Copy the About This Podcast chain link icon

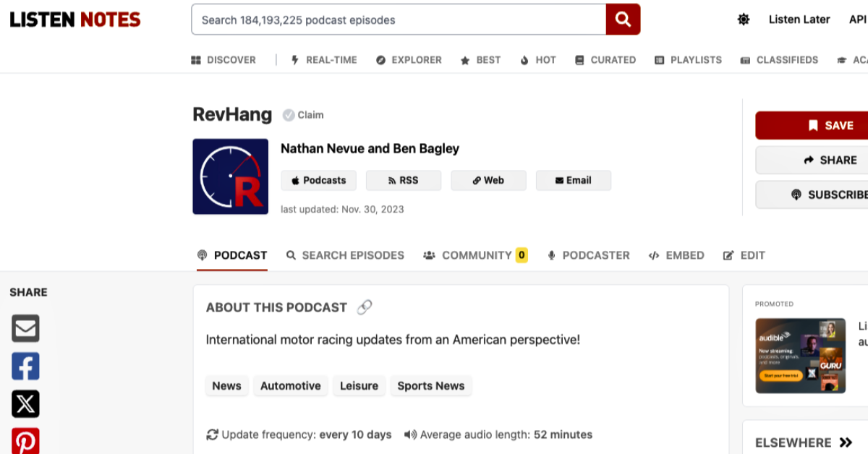coord(365,307)
